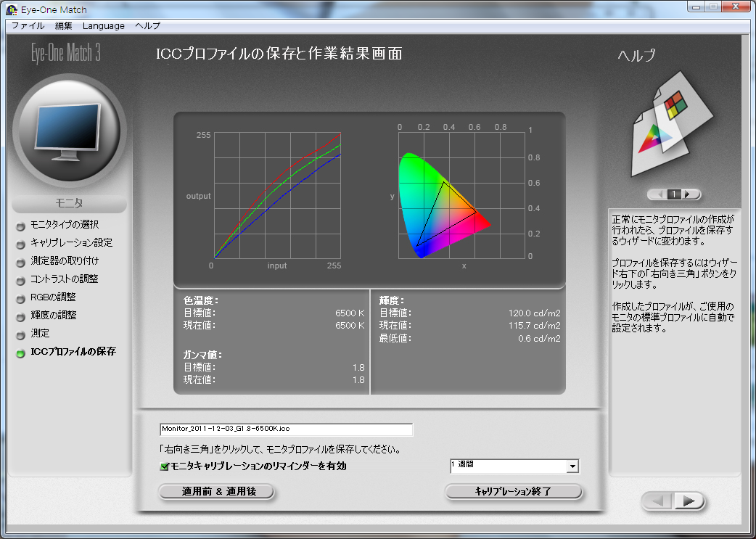This screenshot has height=539, width=756.
Task: Click the ICCプロファイルの保存と作業結果画面 title
Action: tap(279, 54)
